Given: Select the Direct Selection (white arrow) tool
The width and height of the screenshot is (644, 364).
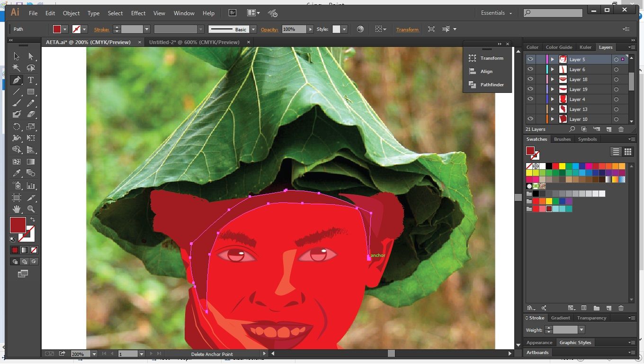Looking at the screenshot, I should (31, 56).
